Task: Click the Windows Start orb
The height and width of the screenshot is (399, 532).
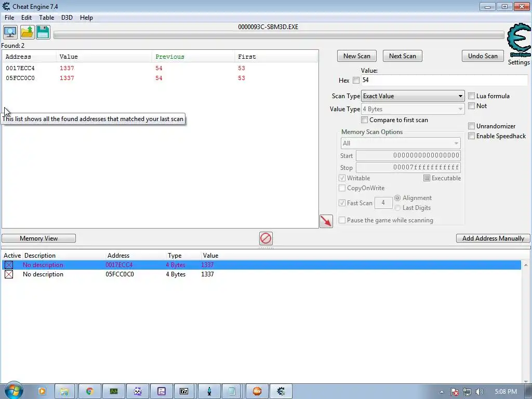Action: coord(14,391)
